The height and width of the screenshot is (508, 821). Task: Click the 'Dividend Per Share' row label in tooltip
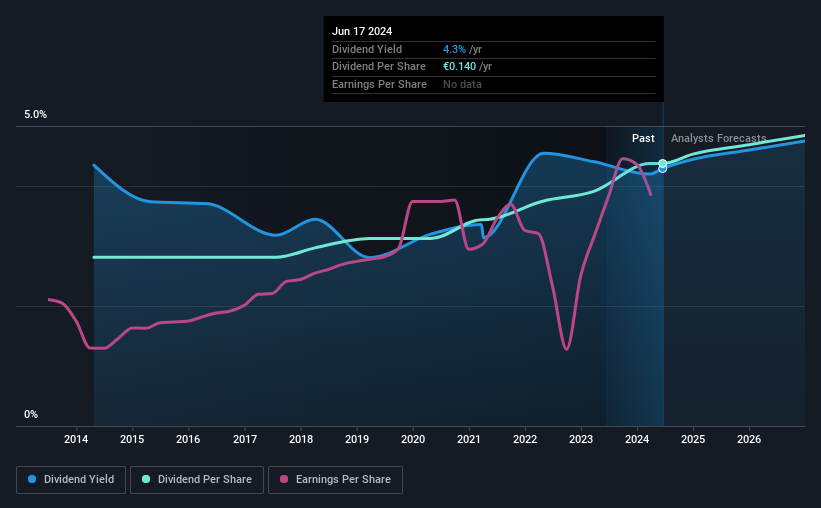379,67
